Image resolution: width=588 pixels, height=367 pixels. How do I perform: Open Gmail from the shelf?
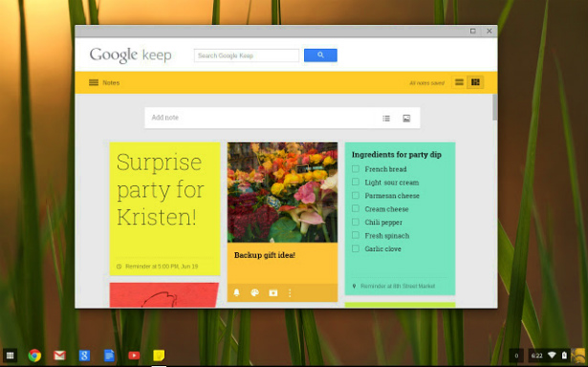59,355
